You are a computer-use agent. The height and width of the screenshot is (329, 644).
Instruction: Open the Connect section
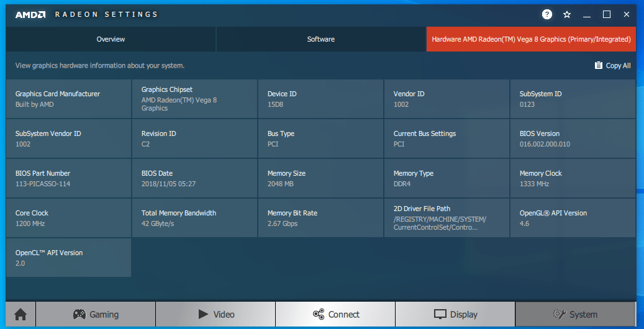point(335,315)
